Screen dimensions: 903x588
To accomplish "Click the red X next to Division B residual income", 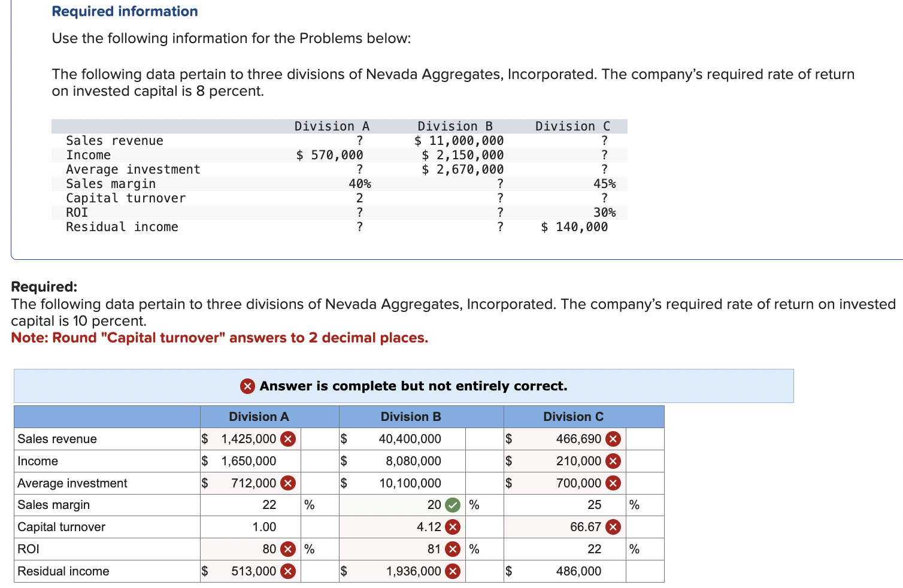I will point(452,571).
